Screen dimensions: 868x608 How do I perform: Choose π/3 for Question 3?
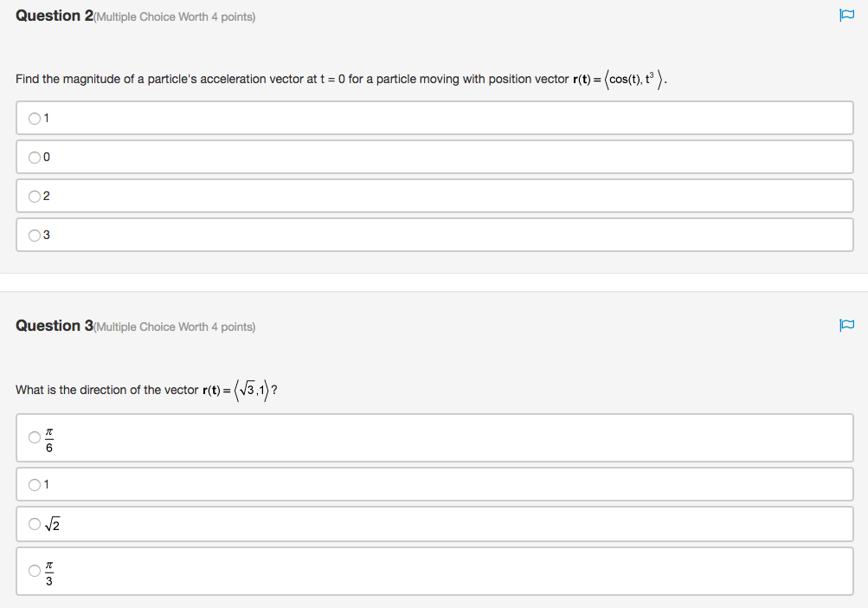[35, 571]
